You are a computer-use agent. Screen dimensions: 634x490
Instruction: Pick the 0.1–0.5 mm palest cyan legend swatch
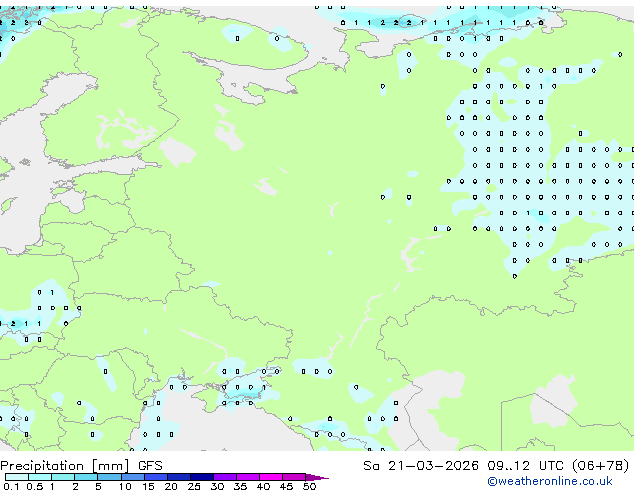[17, 477]
